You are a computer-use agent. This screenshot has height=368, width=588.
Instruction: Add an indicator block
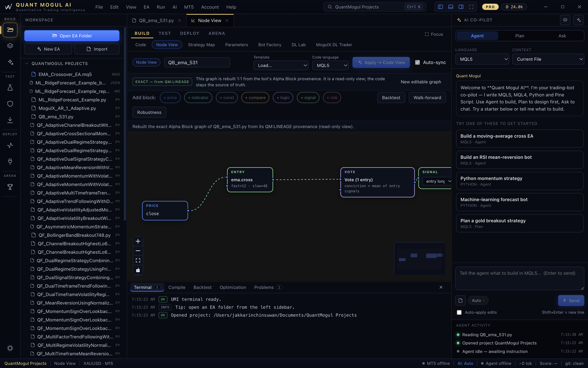pyautogui.click(x=198, y=98)
